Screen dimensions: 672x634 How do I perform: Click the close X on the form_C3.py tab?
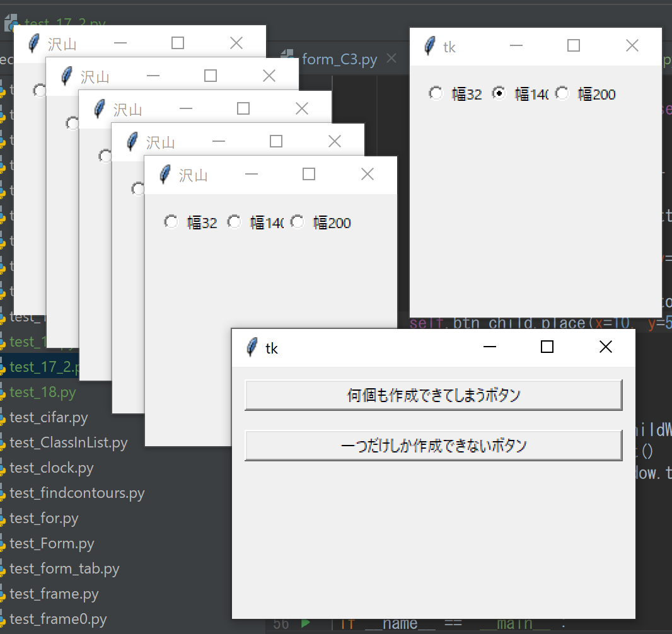click(391, 59)
